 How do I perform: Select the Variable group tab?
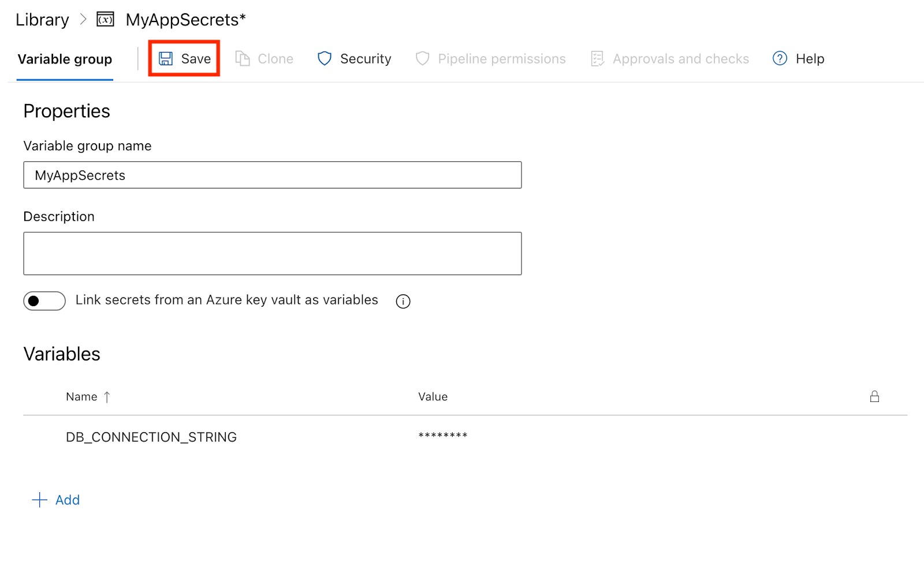[x=65, y=59]
